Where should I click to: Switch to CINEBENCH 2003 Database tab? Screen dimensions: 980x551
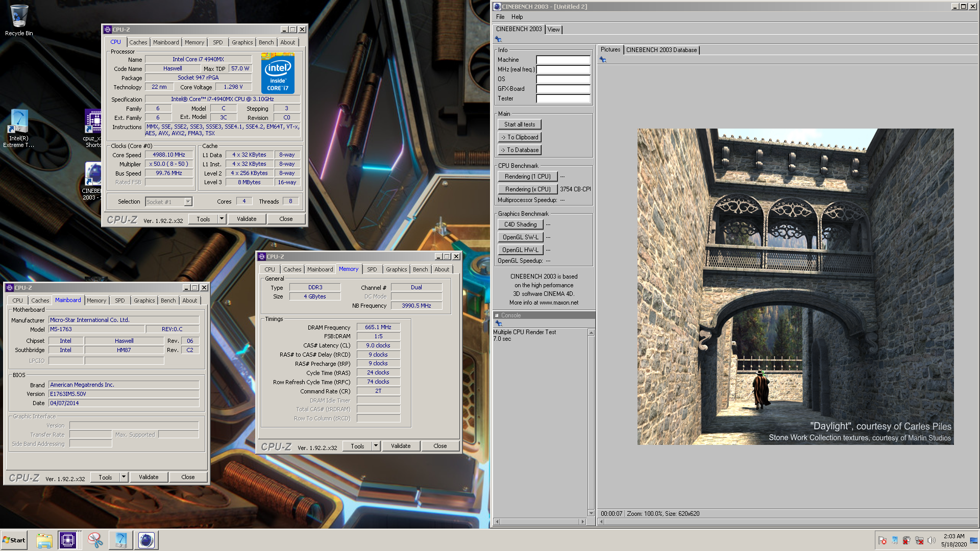point(661,50)
